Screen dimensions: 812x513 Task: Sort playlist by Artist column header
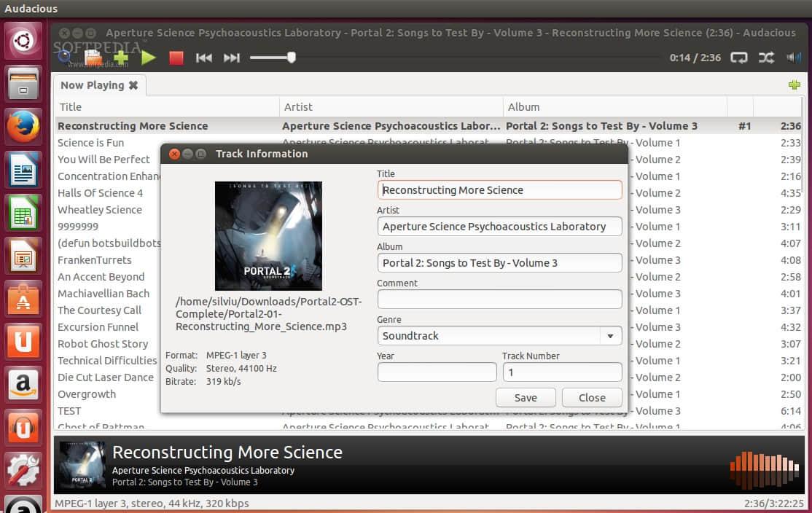[x=299, y=106]
